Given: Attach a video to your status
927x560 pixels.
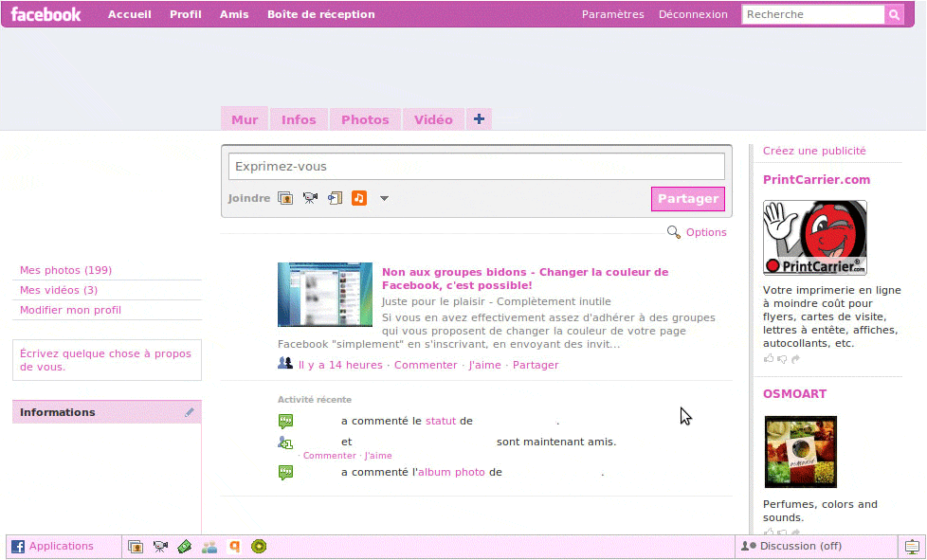Looking at the screenshot, I should pyautogui.click(x=310, y=198).
